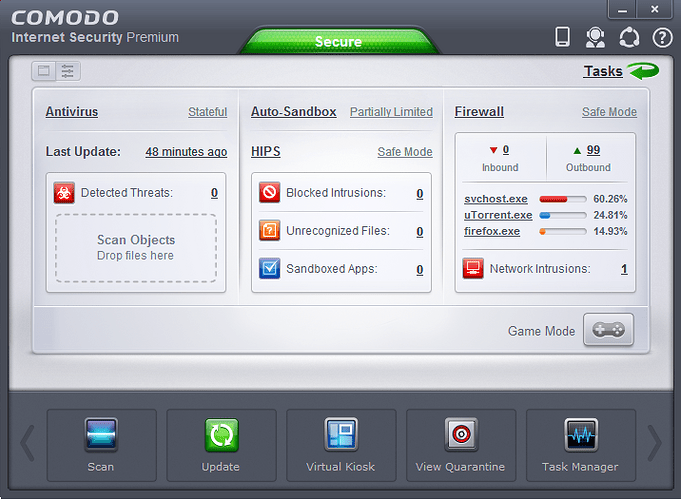Image resolution: width=681 pixels, height=500 pixels.
Task: Click '48 minutes ago' last update link
Action: click(186, 152)
